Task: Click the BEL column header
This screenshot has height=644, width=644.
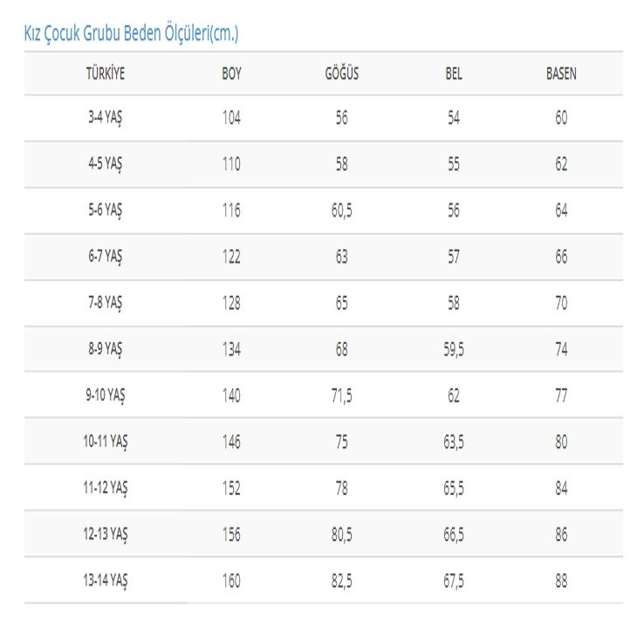Action: point(454,73)
